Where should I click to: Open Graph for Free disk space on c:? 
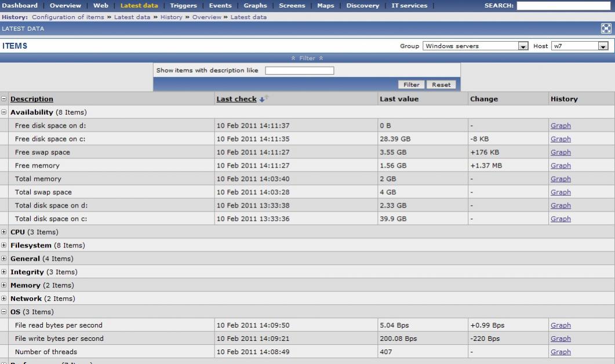click(x=561, y=139)
